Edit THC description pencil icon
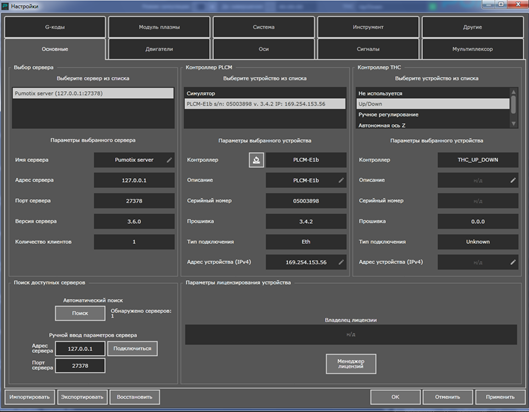The image size is (529, 412). [x=513, y=180]
